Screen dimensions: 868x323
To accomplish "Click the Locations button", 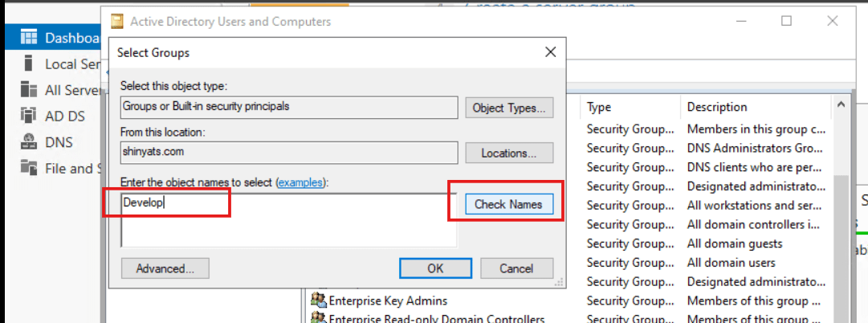I will click(x=509, y=153).
